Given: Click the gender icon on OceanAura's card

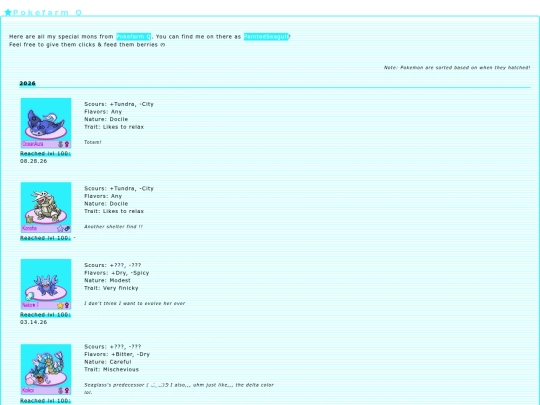Looking at the screenshot, I should [67, 144].
